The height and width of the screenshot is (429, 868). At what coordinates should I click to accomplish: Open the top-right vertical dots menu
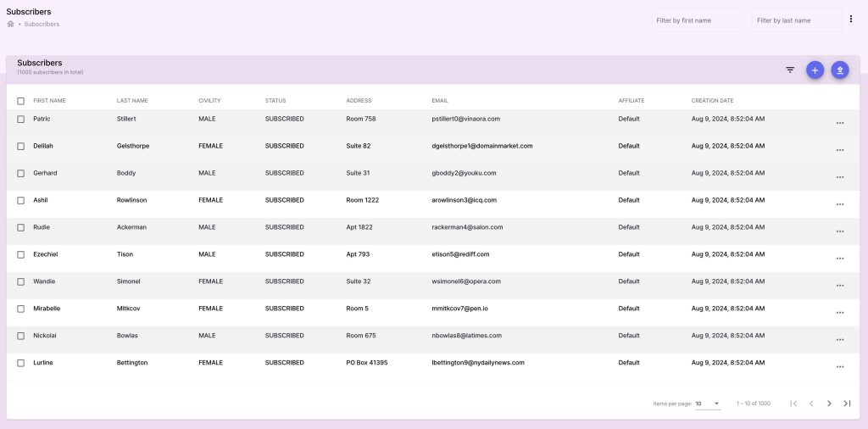851,19
